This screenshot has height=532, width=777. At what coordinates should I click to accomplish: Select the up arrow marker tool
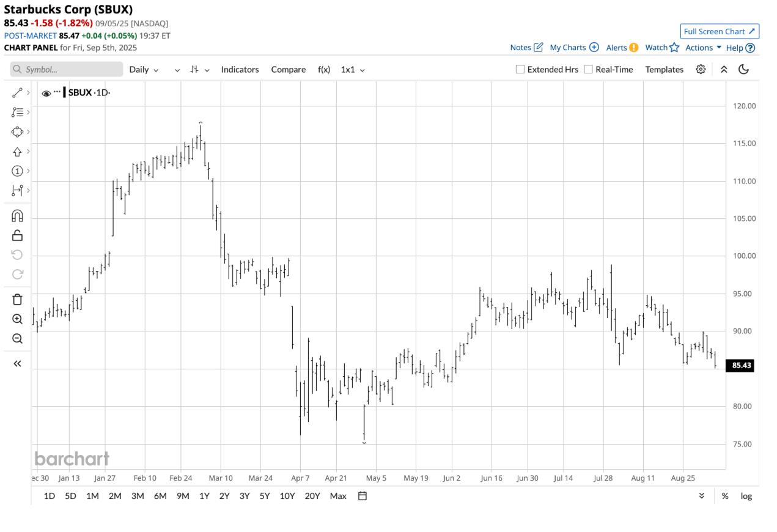tap(17, 152)
